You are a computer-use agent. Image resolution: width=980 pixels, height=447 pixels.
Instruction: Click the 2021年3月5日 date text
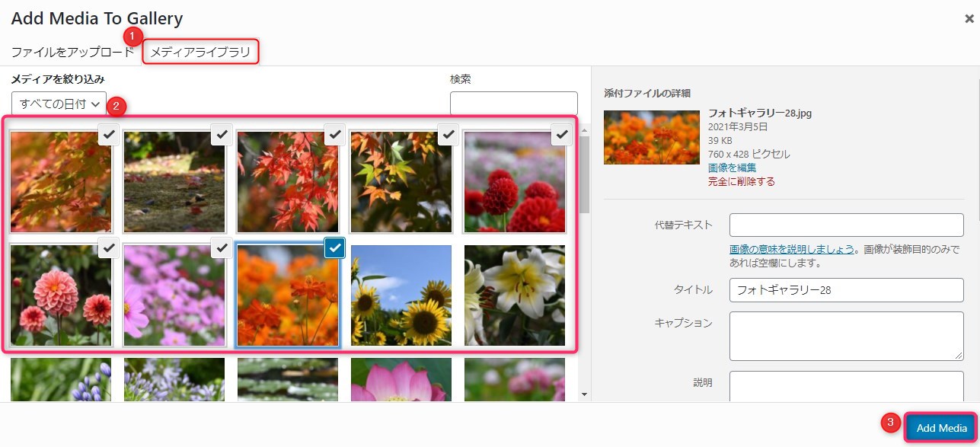point(738,126)
